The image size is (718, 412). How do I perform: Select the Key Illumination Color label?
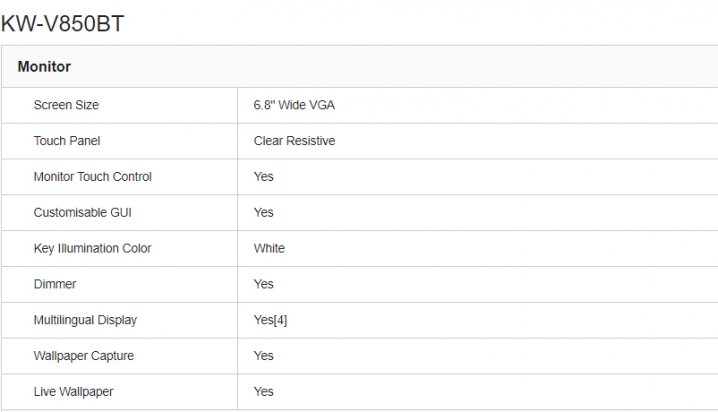tap(92, 248)
